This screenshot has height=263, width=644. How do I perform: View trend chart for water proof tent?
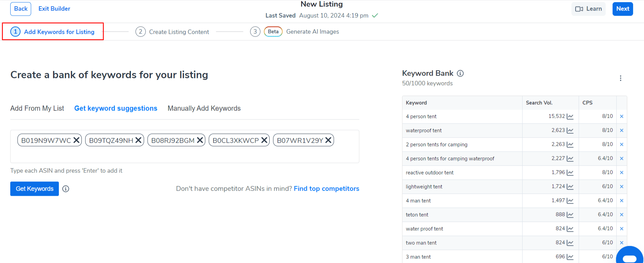570,229
